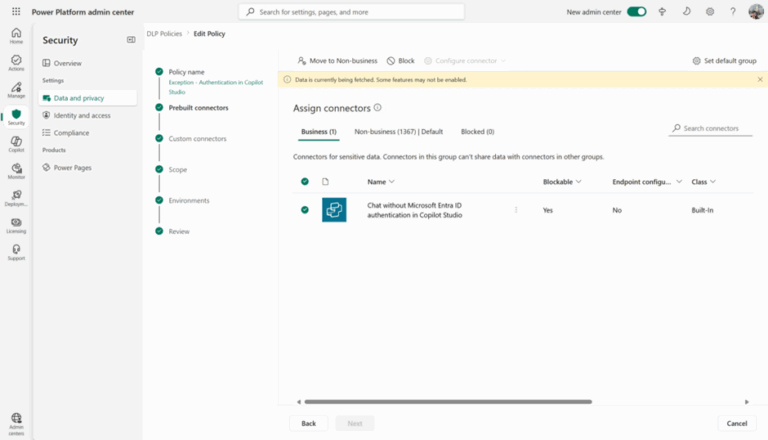Click the document icon column header

click(x=325, y=182)
